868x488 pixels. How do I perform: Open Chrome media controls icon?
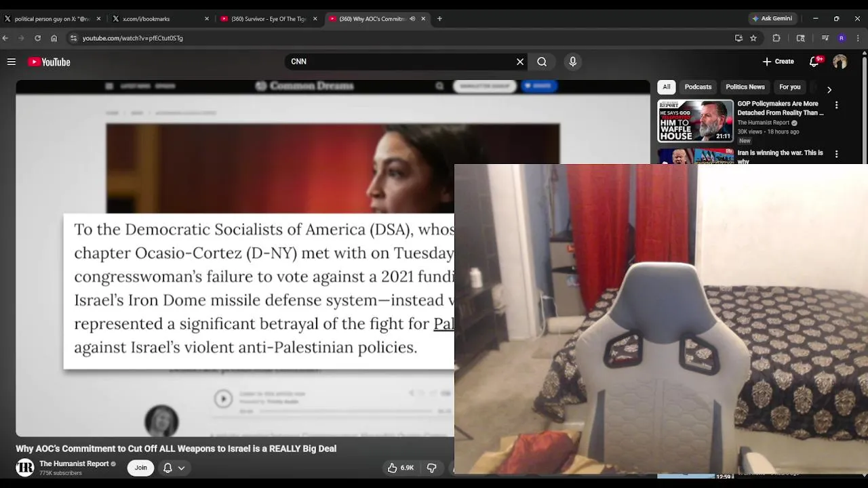coord(825,38)
